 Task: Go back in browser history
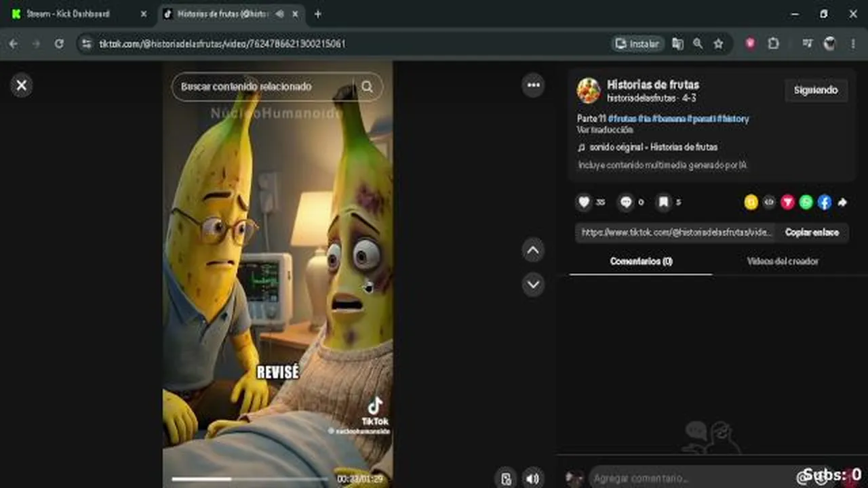coord(14,43)
